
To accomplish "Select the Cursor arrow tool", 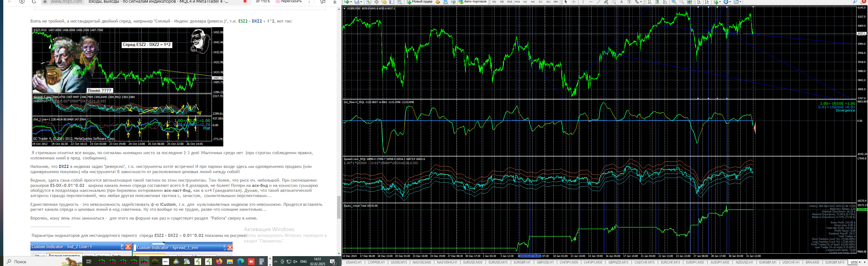I will tap(566, 2).
